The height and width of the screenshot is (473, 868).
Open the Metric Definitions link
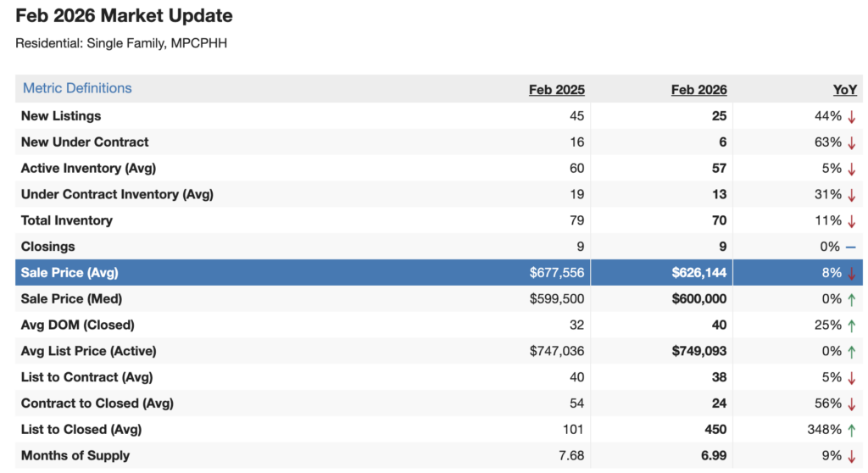(77, 88)
